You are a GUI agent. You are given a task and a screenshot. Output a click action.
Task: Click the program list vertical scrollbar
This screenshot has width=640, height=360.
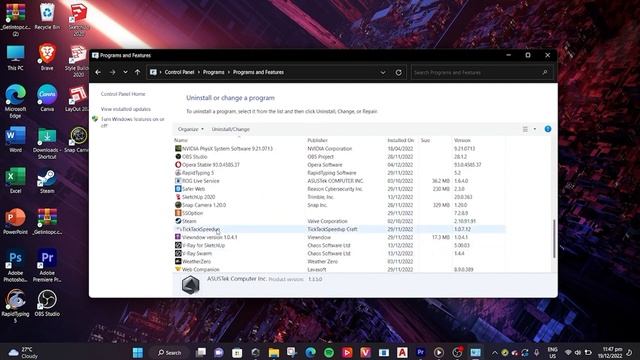(554, 238)
